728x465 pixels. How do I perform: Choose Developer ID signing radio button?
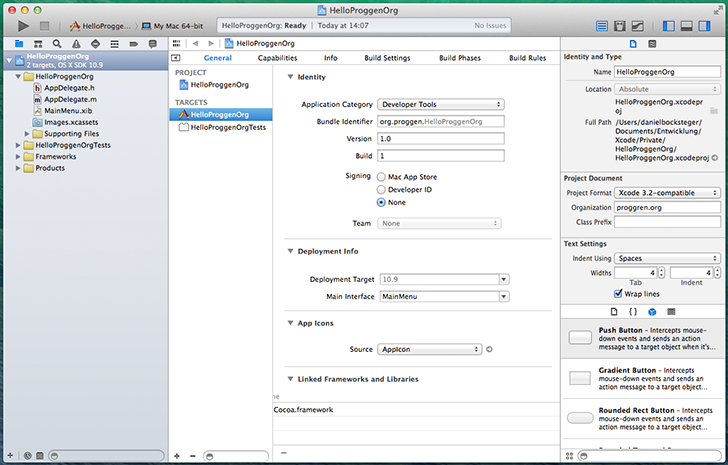381,189
